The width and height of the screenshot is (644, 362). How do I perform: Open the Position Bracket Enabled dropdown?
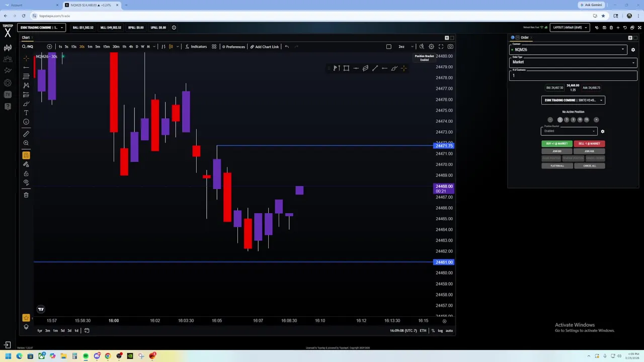(569, 131)
